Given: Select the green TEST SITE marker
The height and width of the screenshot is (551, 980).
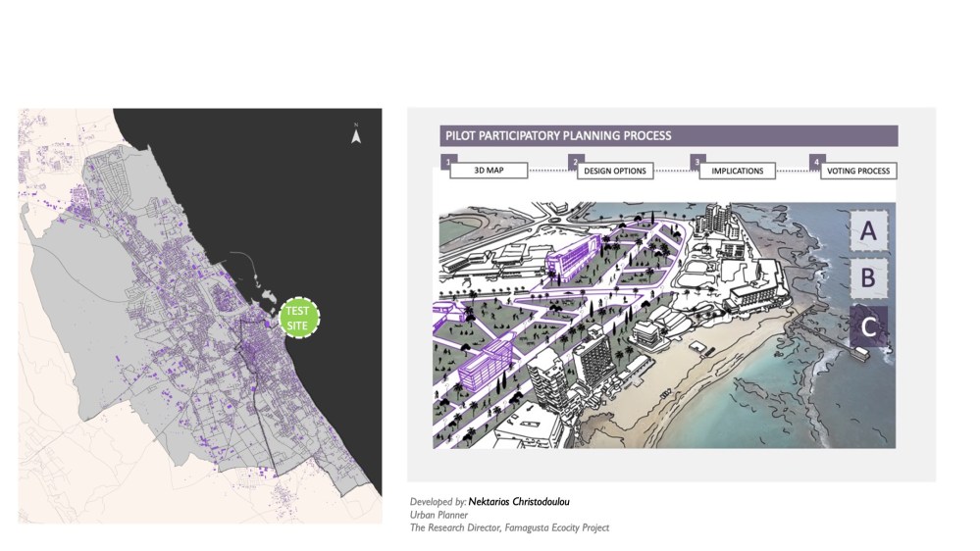Looking at the screenshot, I should pos(298,318).
